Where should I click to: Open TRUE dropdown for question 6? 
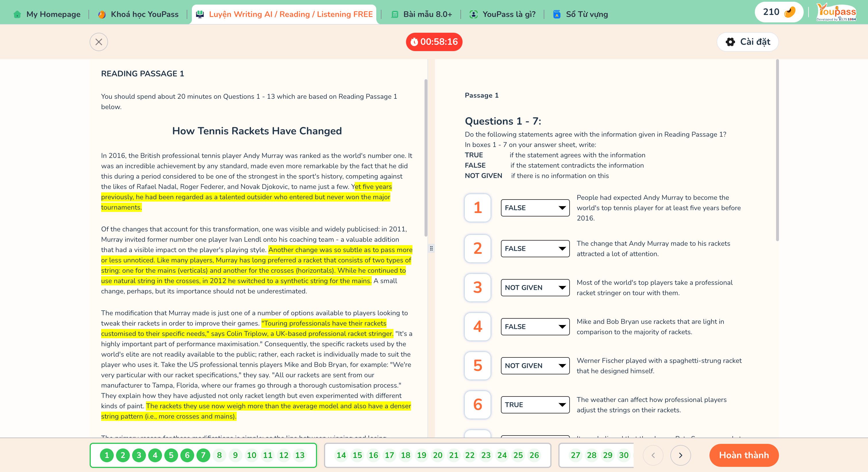tap(535, 405)
